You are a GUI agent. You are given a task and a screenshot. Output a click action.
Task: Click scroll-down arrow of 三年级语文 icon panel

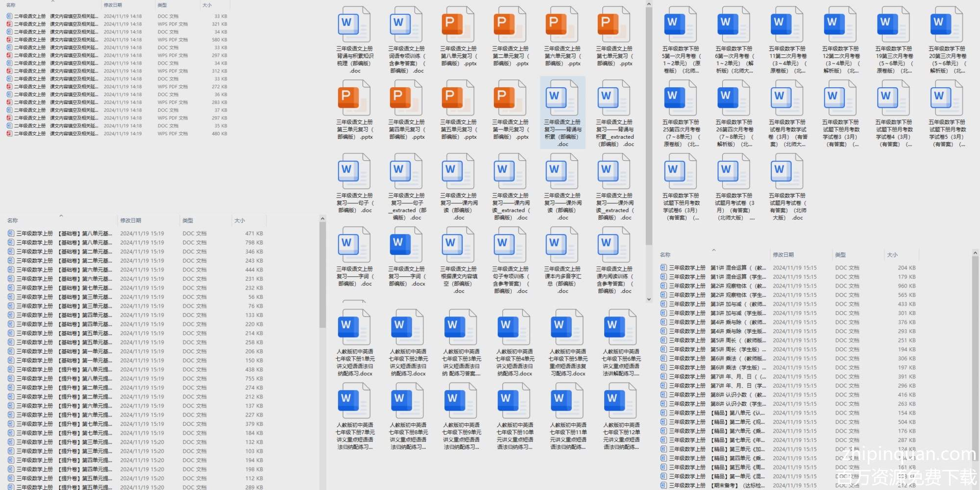point(649,299)
